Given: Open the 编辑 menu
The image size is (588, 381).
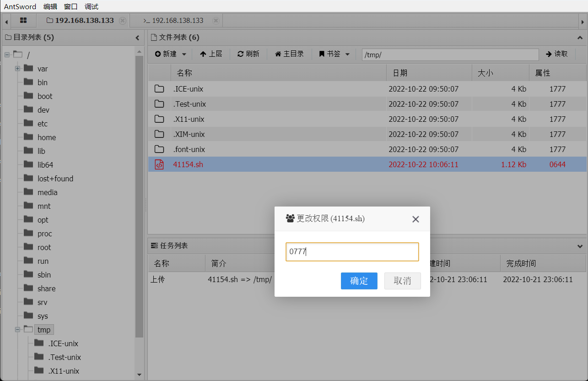Looking at the screenshot, I should point(50,6).
